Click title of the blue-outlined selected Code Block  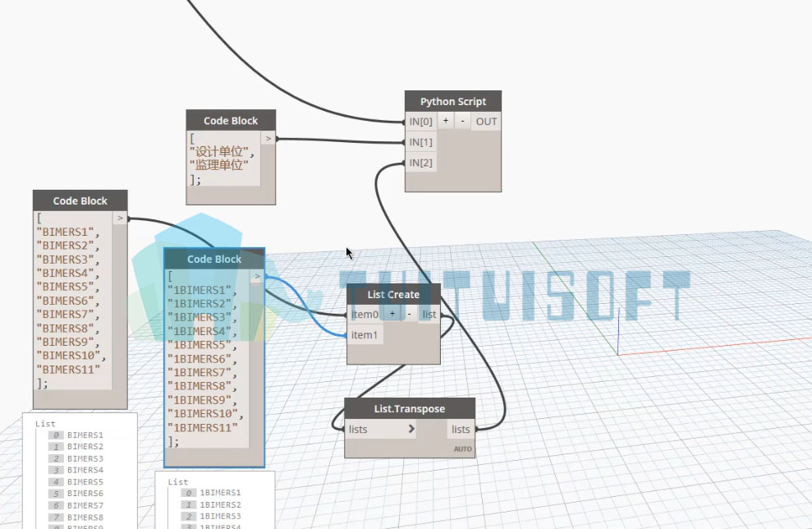click(213, 259)
